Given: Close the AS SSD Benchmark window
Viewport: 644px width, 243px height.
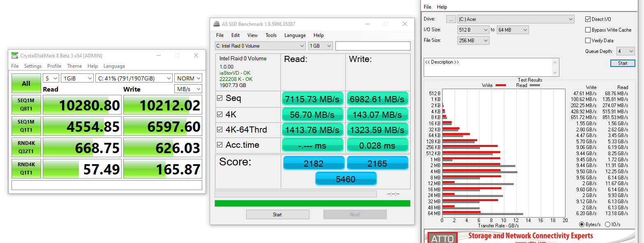Looking at the screenshot, I should (x=405, y=24).
